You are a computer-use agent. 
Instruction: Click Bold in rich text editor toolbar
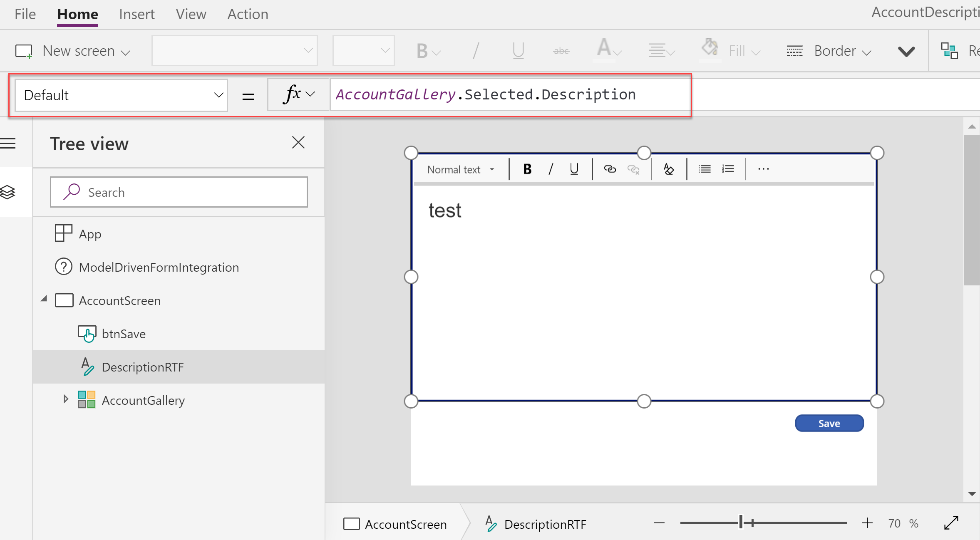(527, 169)
